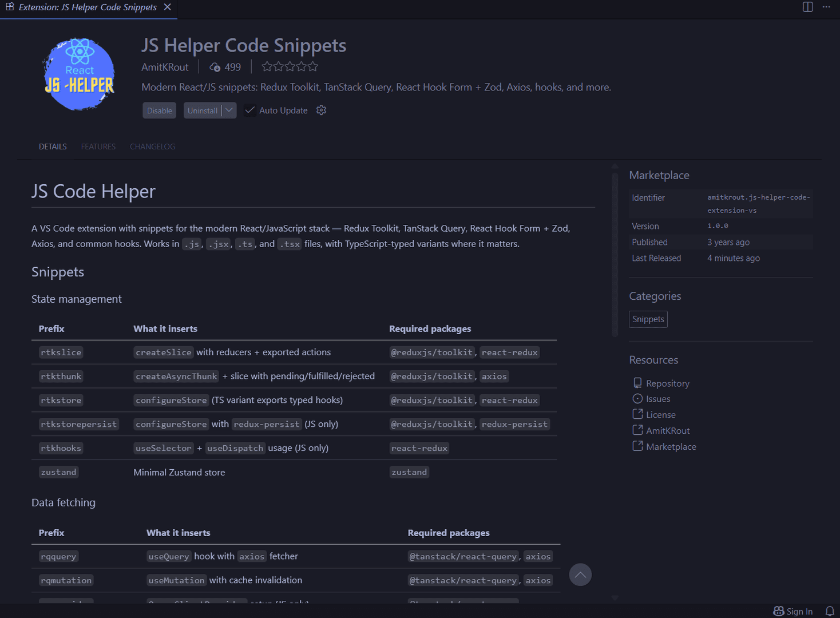840x618 pixels.
Task: Switch to the CHANGELOG tab
Action: click(x=152, y=146)
